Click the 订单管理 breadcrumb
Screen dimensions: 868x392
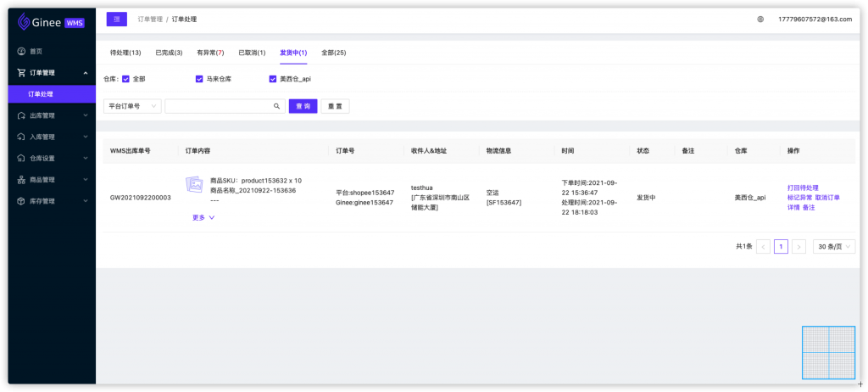coord(150,20)
